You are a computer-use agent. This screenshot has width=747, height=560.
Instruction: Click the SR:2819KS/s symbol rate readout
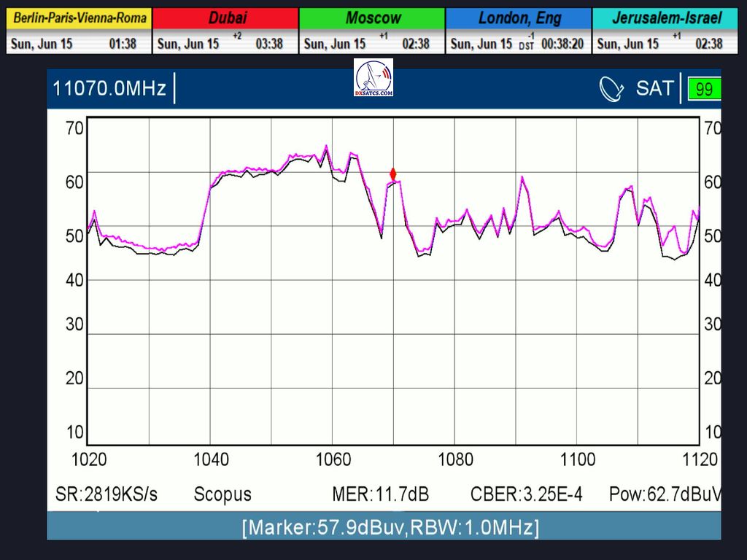[x=107, y=494]
